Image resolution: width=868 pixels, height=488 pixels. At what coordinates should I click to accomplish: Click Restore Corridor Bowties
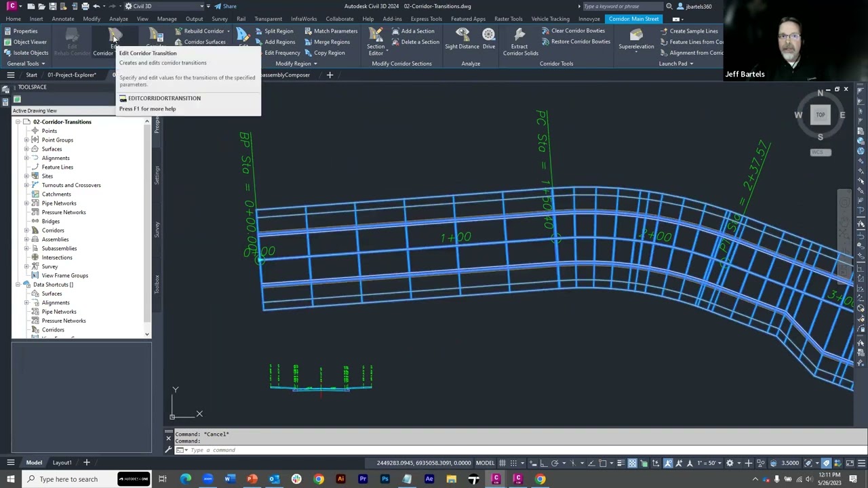coord(576,42)
